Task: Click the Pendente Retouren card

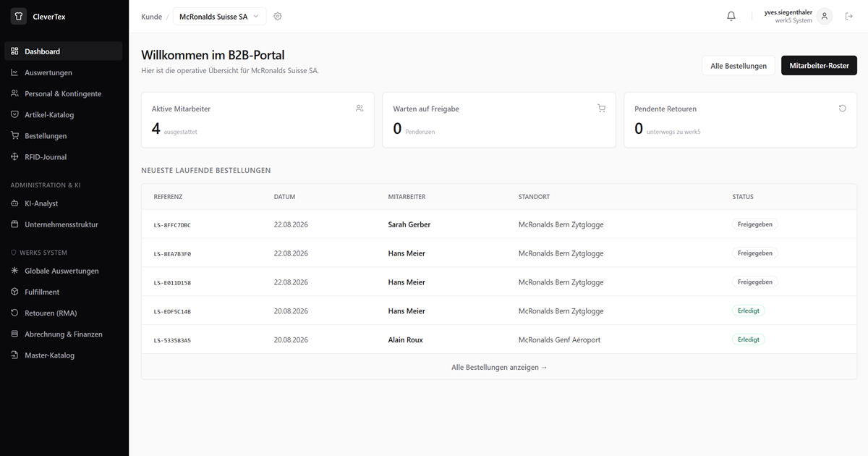Action: 741,120
